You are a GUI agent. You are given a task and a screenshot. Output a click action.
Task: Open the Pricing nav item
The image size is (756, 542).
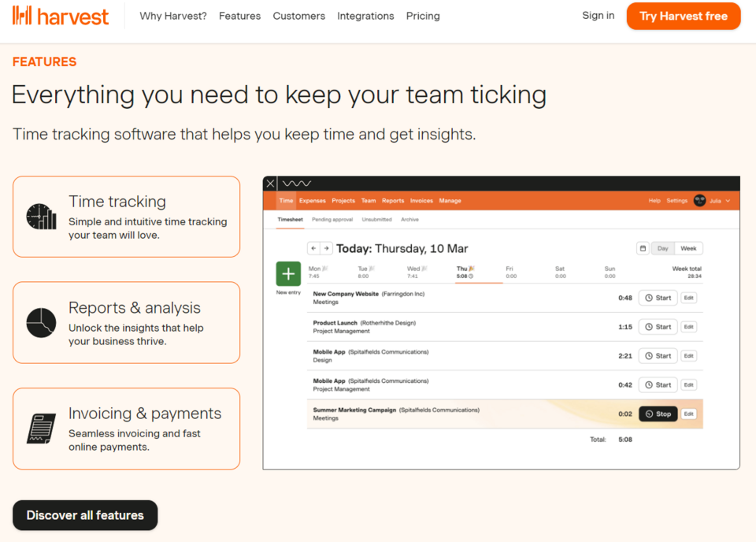pyautogui.click(x=423, y=16)
